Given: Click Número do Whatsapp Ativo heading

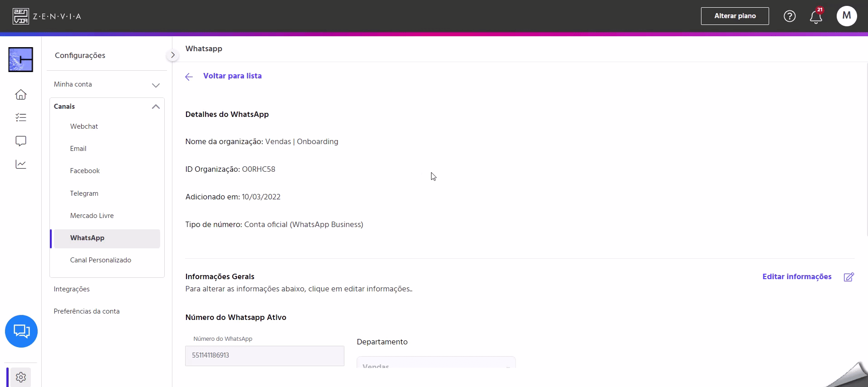Looking at the screenshot, I should click(235, 318).
